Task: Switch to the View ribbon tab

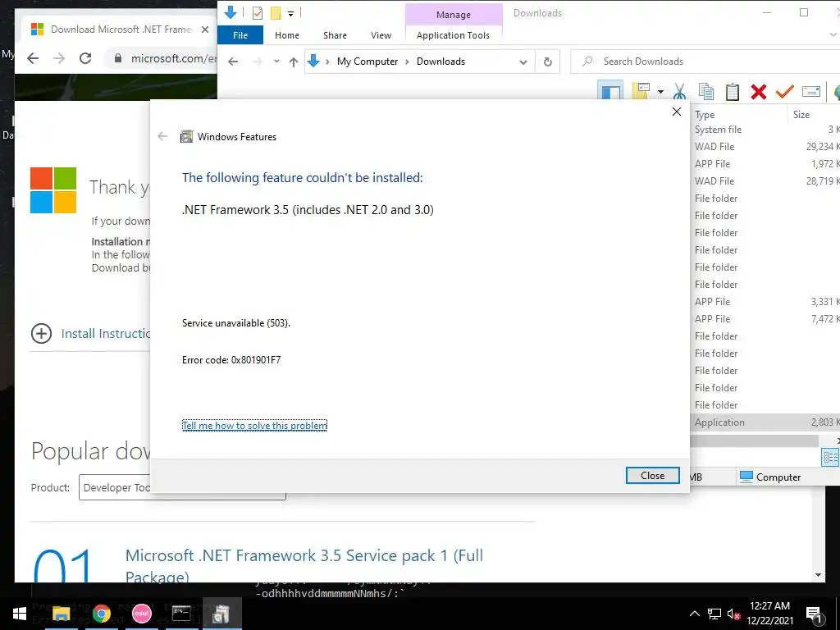Action: [x=381, y=35]
